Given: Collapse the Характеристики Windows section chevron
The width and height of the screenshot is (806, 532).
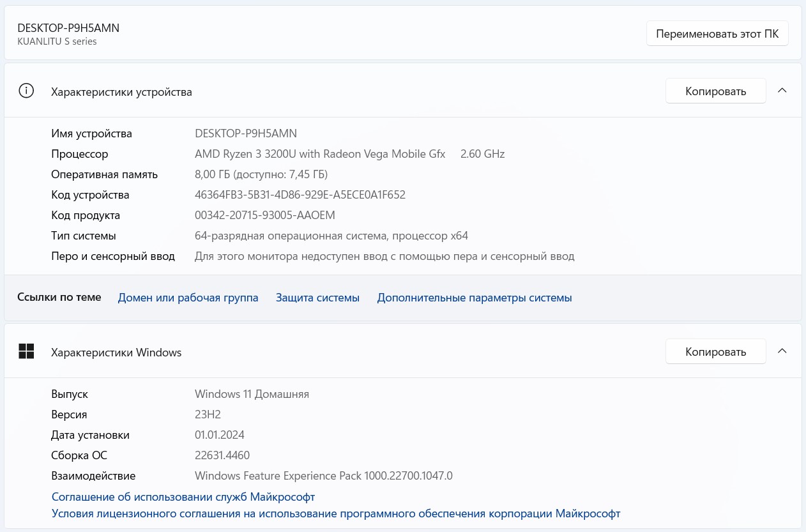Looking at the screenshot, I should pyautogui.click(x=782, y=351).
